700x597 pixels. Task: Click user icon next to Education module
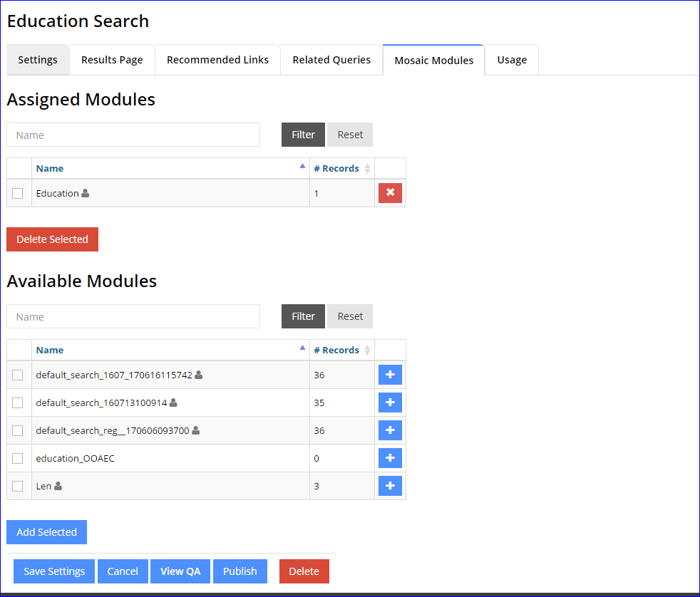click(86, 193)
